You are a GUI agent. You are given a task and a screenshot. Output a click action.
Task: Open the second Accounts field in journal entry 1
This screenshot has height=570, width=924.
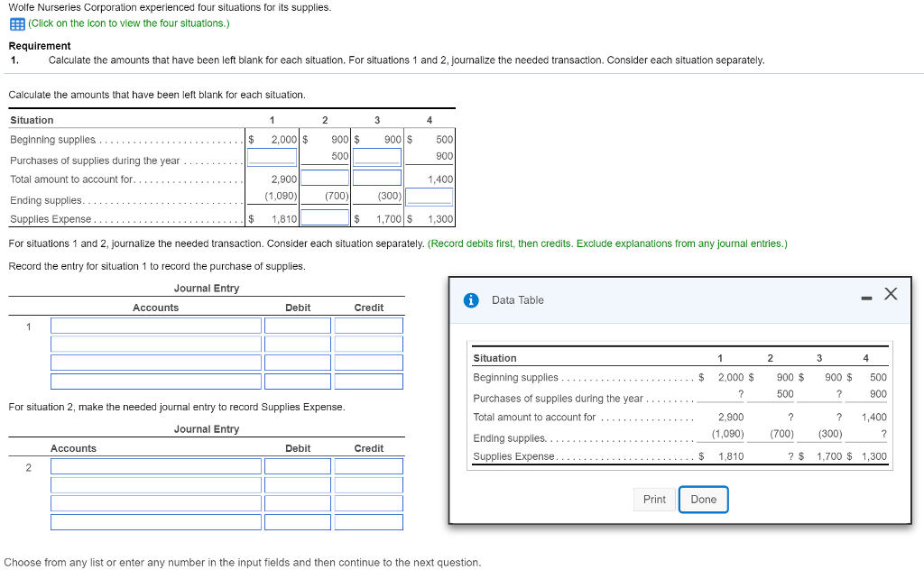tap(155, 344)
